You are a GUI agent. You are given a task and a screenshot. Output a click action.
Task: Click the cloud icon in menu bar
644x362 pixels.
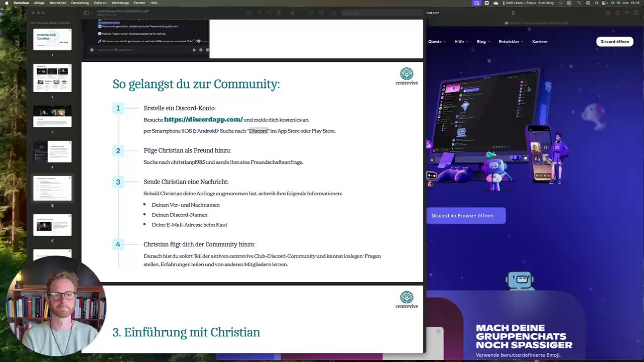496,3
